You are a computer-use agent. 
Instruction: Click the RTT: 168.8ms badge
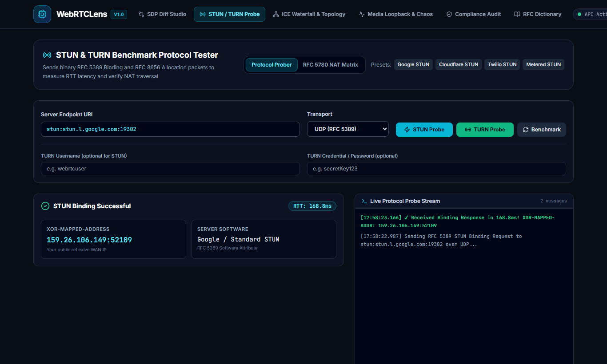click(x=312, y=206)
